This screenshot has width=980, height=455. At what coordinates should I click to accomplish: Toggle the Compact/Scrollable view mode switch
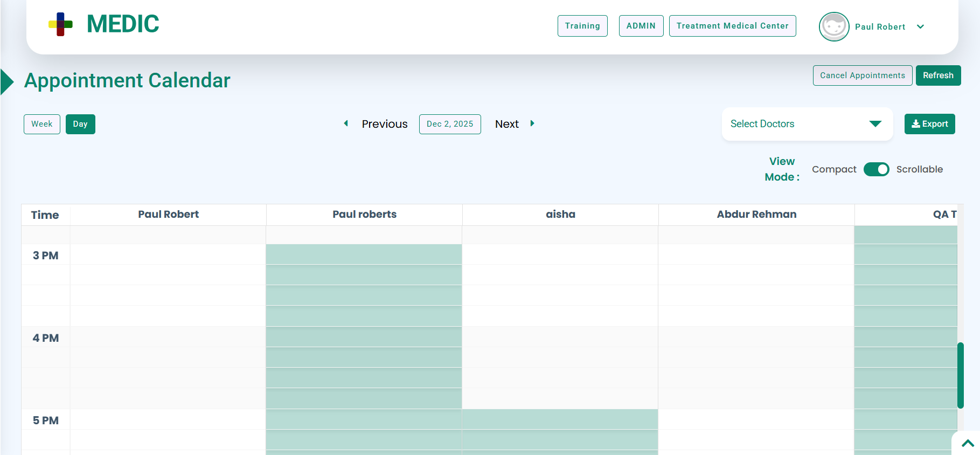[876, 169]
